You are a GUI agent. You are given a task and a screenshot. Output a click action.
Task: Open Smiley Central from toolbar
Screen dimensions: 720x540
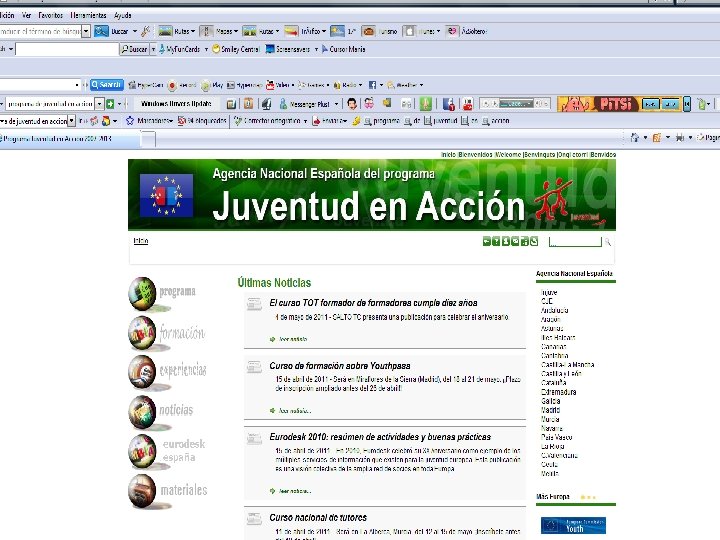tap(236, 49)
